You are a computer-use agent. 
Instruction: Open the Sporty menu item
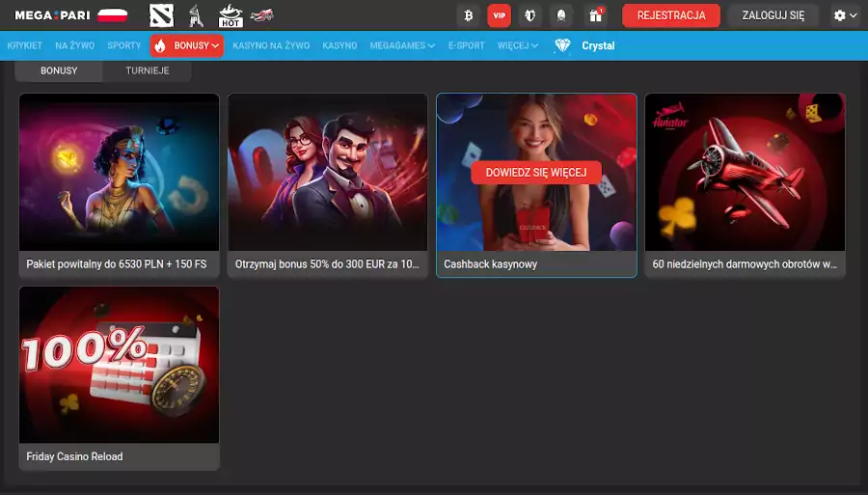[124, 45]
